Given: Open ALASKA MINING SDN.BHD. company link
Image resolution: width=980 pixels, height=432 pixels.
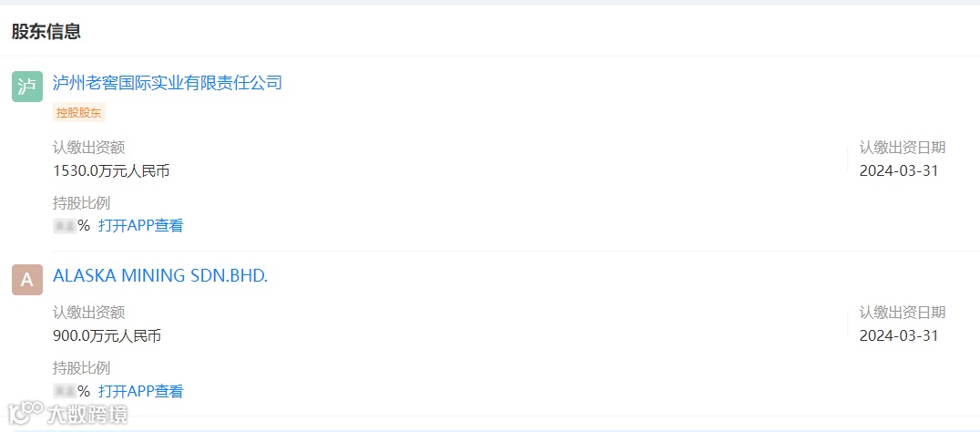Looking at the screenshot, I should point(160,276).
